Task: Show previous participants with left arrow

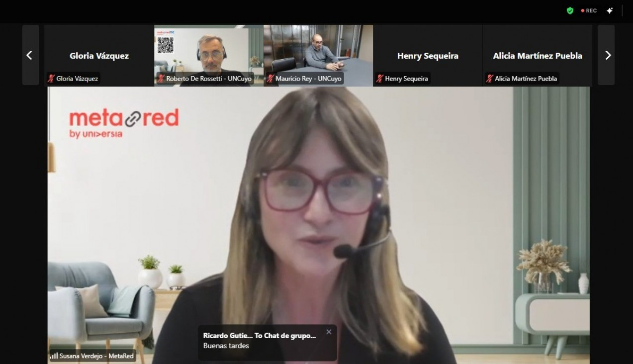Action: (30, 55)
